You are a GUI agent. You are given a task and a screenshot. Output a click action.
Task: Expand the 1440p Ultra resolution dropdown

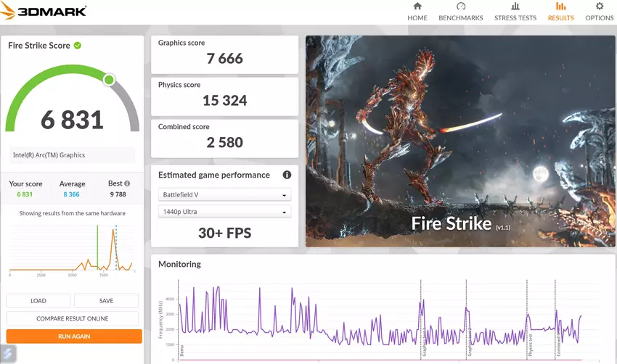(x=224, y=212)
